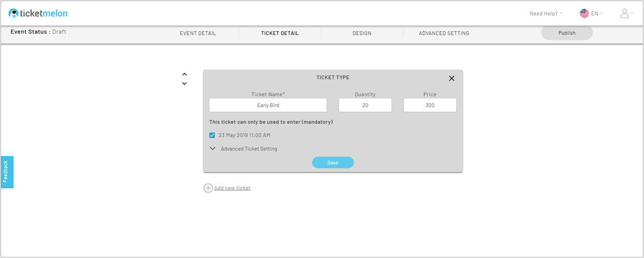Click the Publish button
This screenshot has width=644, height=258.
pyautogui.click(x=567, y=33)
